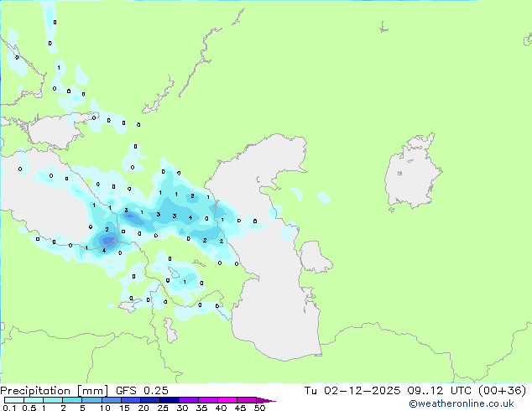Pick the 10–15 mm legend swatch
The image size is (532, 411).
click(112, 400)
